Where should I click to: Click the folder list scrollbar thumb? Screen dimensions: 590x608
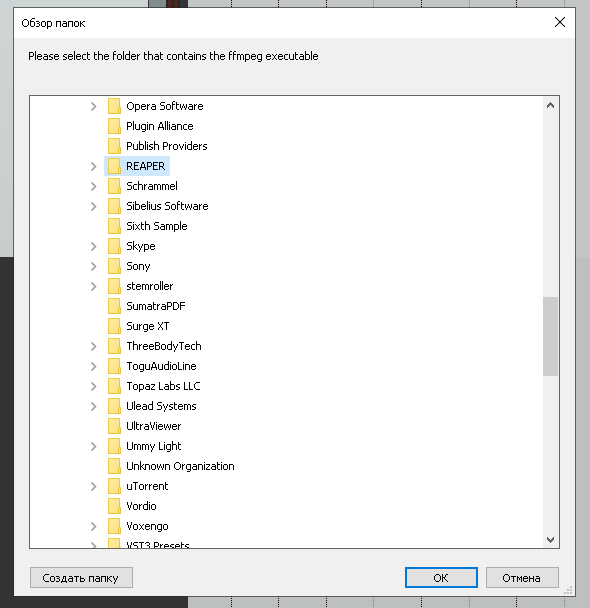[x=550, y=336]
